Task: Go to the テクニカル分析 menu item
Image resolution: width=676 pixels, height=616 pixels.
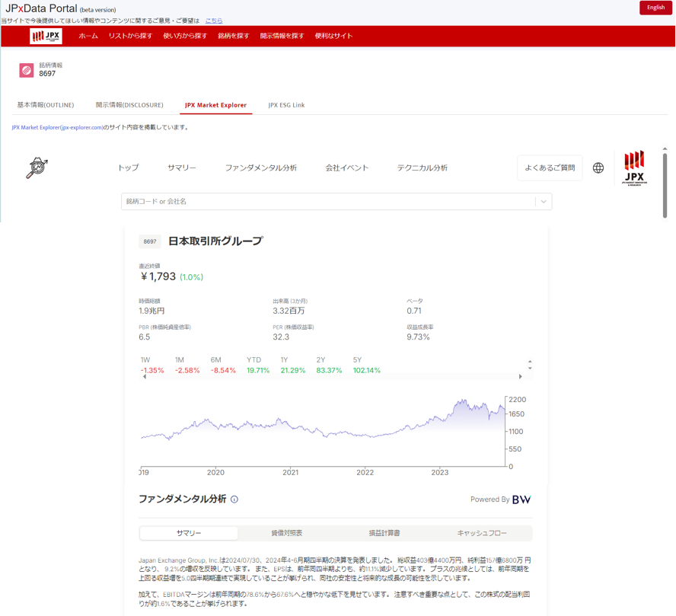Action: tap(422, 168)
